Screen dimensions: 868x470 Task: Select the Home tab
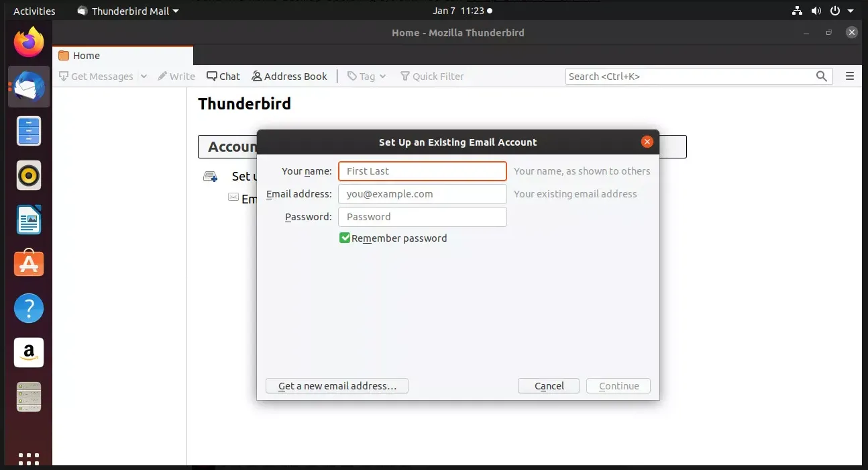coord(123,56)
